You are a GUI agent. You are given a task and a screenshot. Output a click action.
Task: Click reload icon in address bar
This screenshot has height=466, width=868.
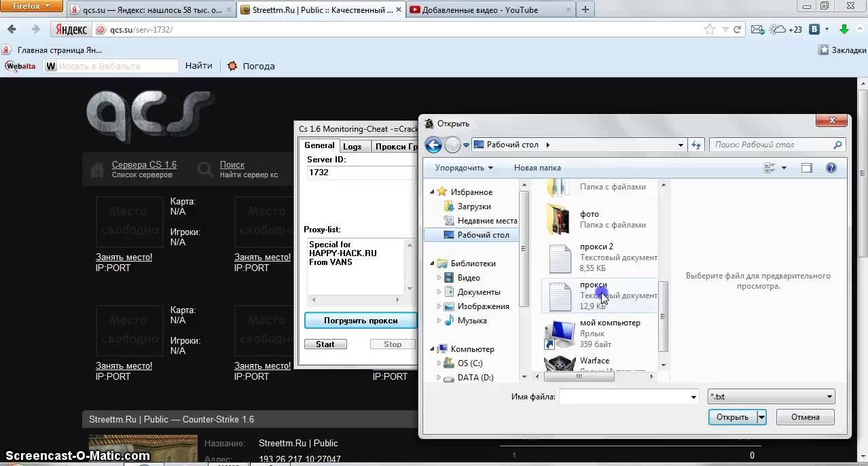coord(737,30)
